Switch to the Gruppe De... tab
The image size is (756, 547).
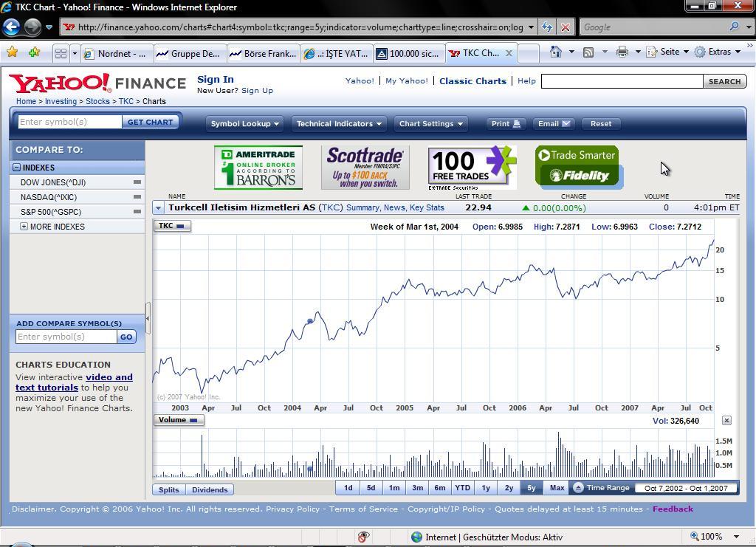(190, 53)
